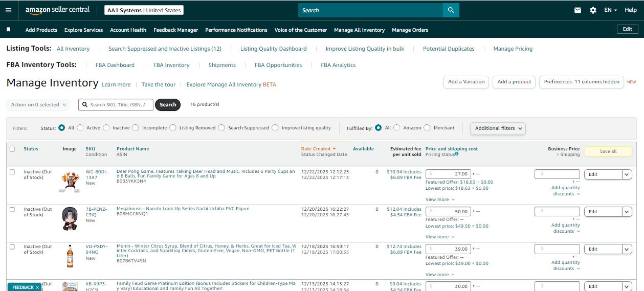Click the Amazon Seller Central logo

pos(57,10)
